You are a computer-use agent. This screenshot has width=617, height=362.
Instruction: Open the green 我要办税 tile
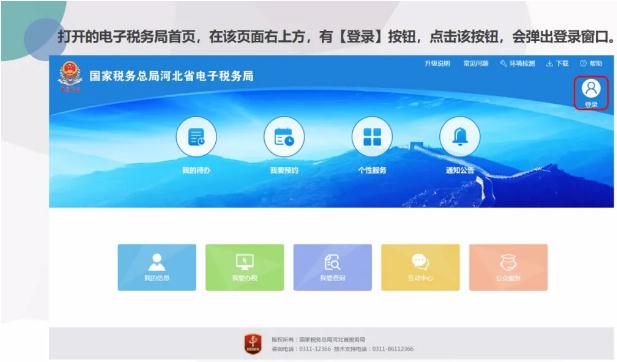point(244,268)
